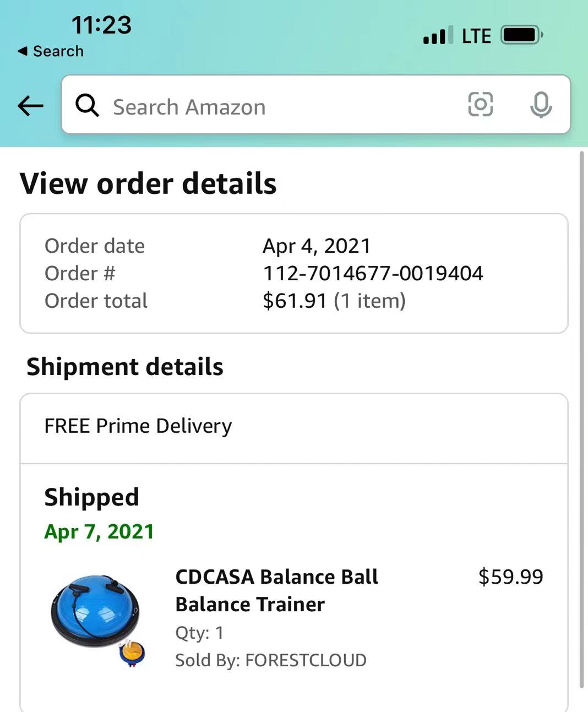Tap the small back triangle near Search
The image size is (588, 712).
[x=22, y=51]
